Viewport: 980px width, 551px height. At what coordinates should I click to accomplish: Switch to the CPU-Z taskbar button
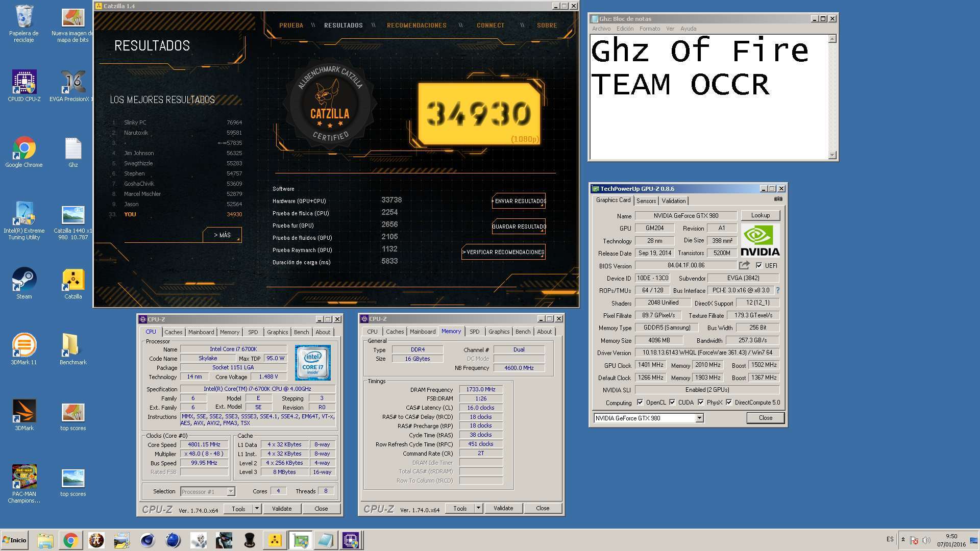351,540
